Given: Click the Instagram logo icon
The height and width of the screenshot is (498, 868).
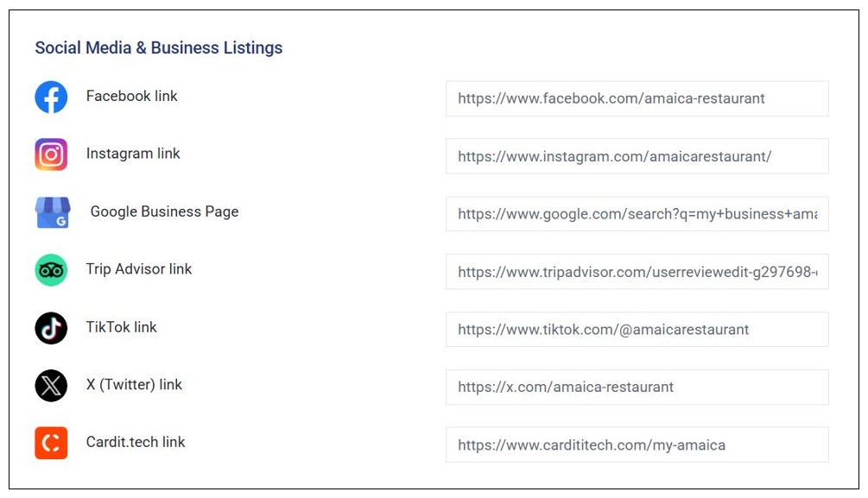Looking at the screenshot, I should point(51,155).
